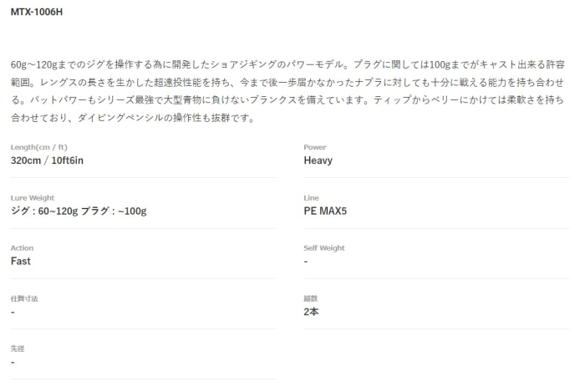Screen dimensions: 585x392
Task: Select the Fast action value
Action: [21, 261]
